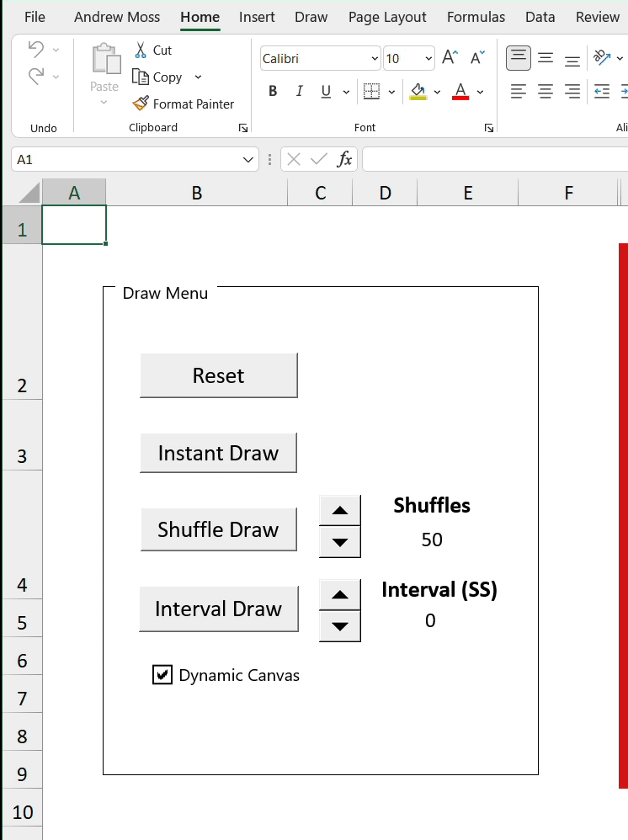
Task: Uncheck the Dynamic Canvas checkbox
Action: tap(162, 675)
